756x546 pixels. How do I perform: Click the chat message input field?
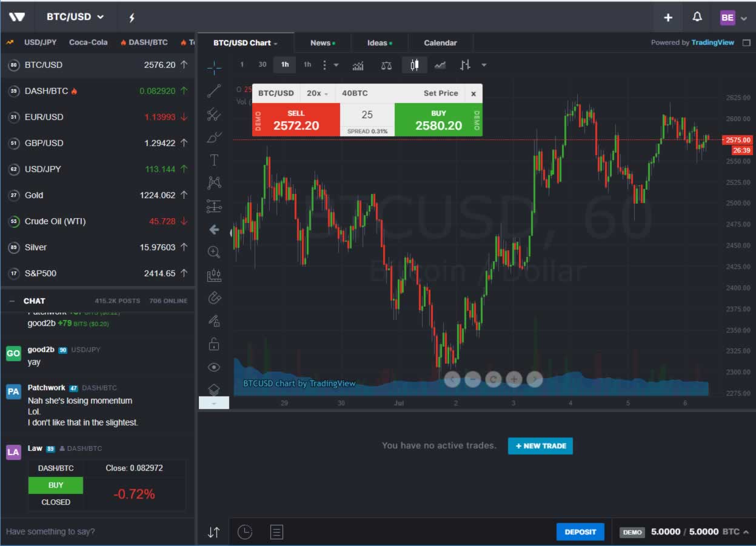point(97,531)
